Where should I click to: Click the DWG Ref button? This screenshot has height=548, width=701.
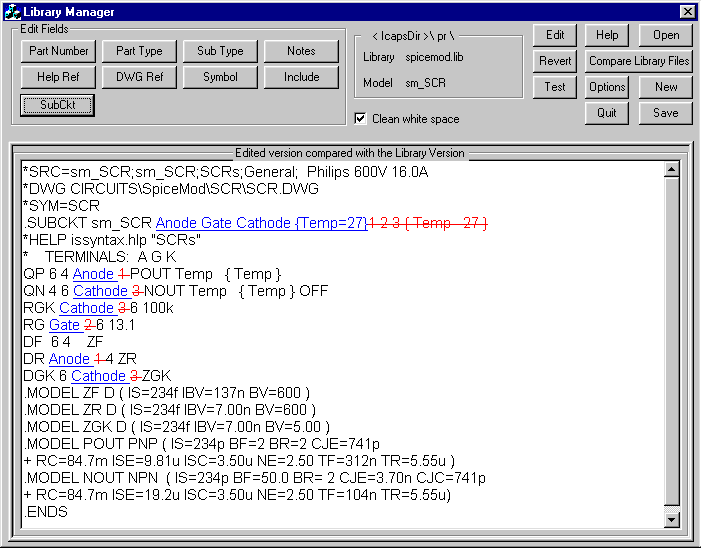pos(139,77)
